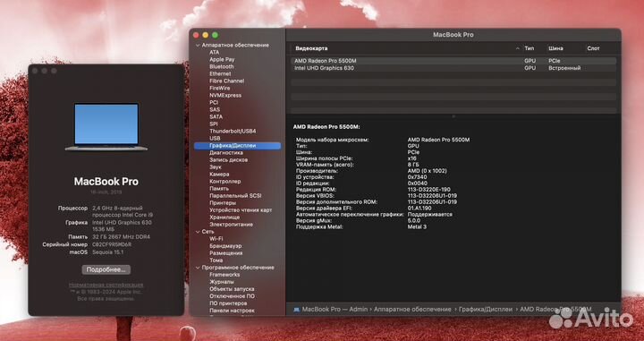Select SPI in the sidebar

point(214,124)
